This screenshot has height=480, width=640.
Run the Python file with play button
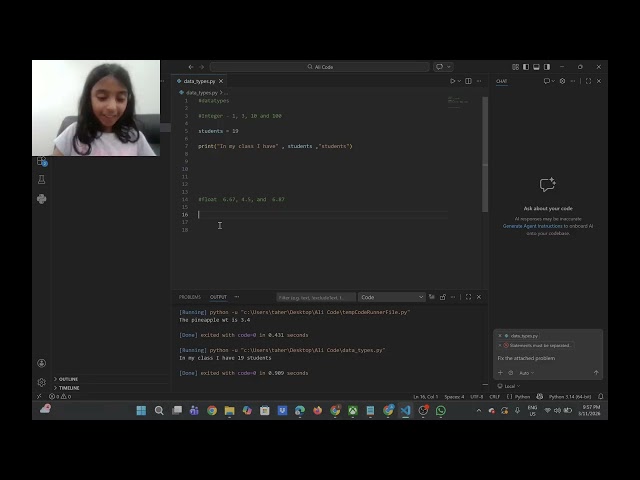(452, 81)
